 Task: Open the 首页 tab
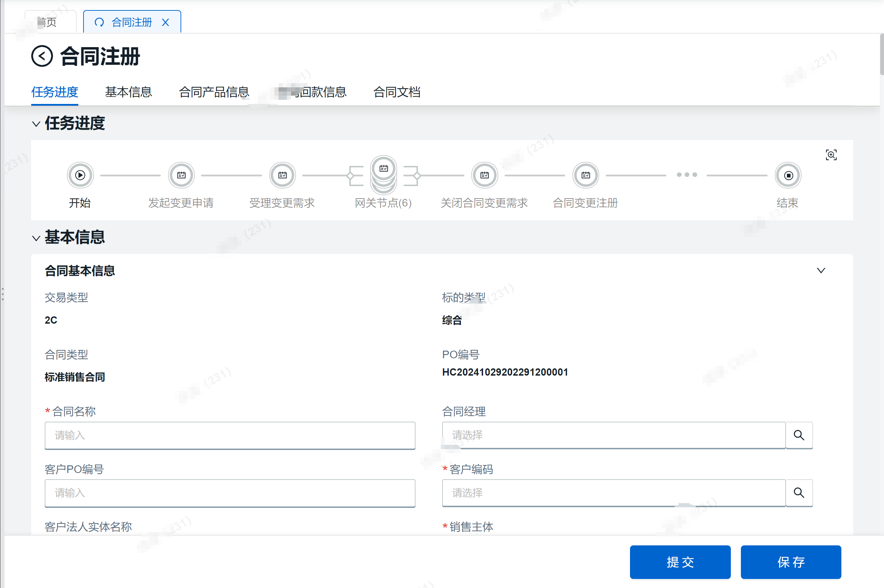click(x=50, y=22)
